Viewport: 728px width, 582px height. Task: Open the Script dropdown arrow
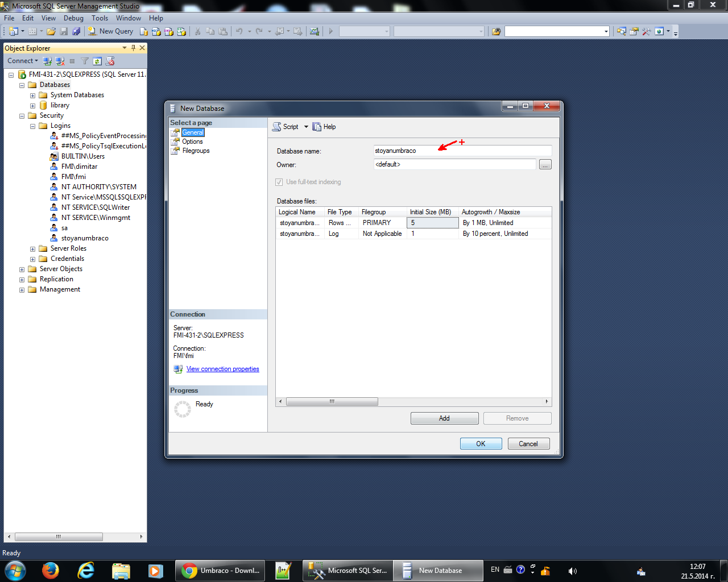pyautogui.click(x=305, y=127)
